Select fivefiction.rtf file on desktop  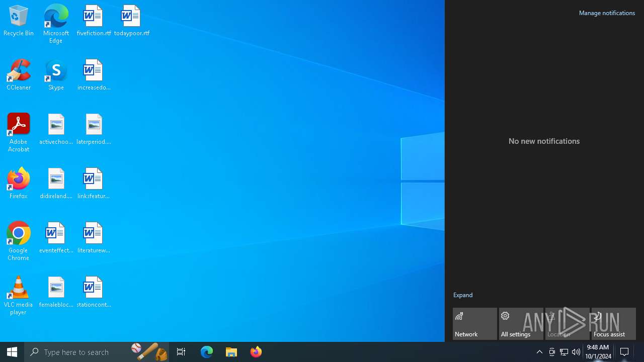pos(94,21)
